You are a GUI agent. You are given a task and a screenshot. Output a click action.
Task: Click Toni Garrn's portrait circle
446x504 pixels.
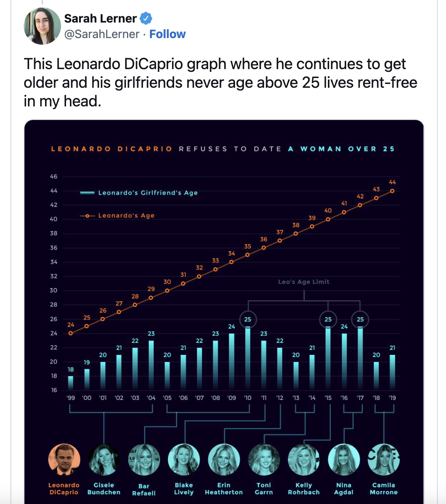pyautogui.click(x=264, y=460)
